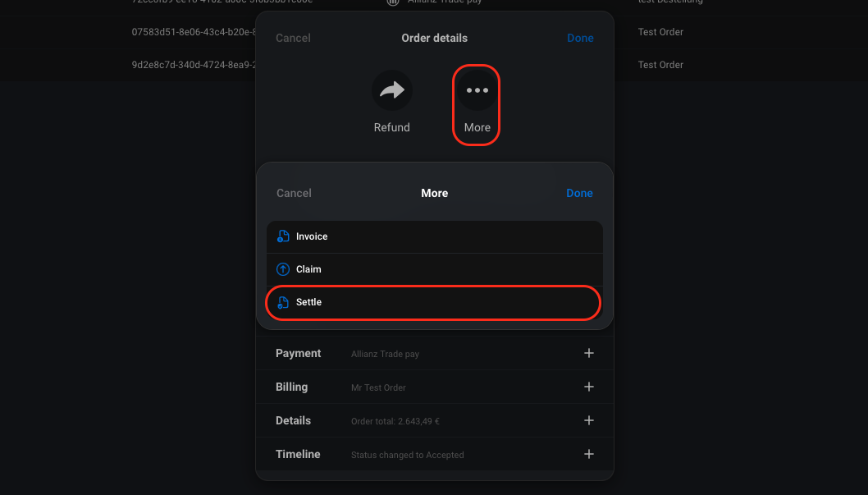
Task: Click the Claim upload arrow icon
Action: (x=283, y=269)
